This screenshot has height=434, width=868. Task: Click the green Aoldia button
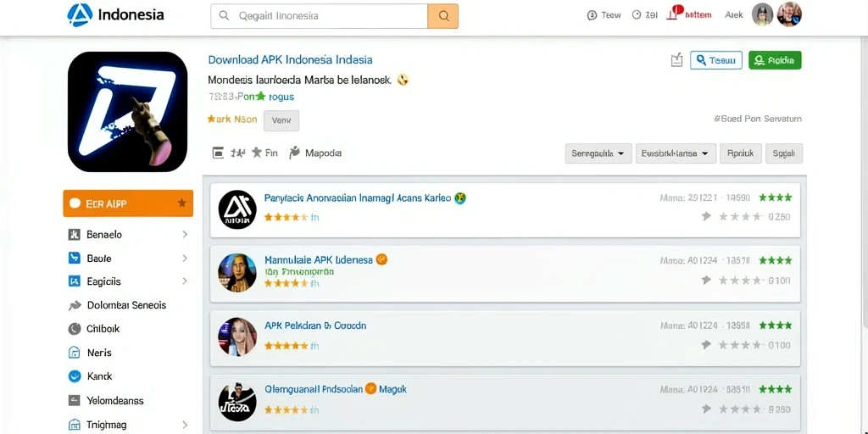775,60
